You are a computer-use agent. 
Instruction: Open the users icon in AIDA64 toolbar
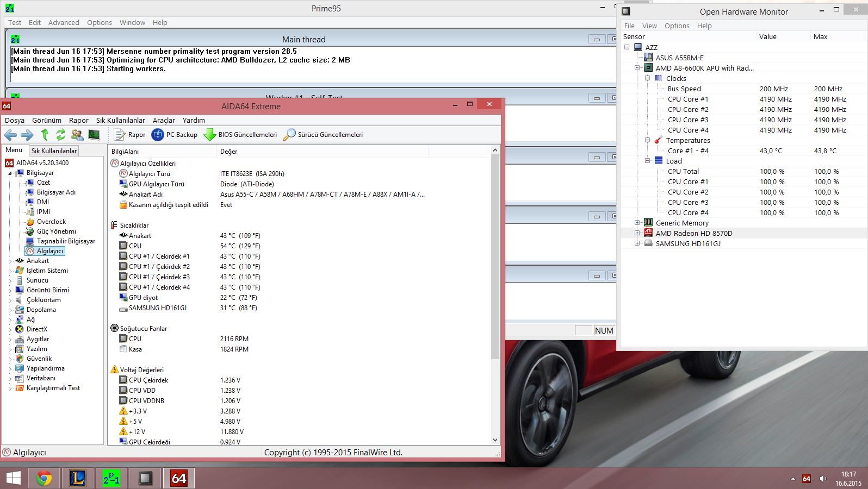click(77, 135)
